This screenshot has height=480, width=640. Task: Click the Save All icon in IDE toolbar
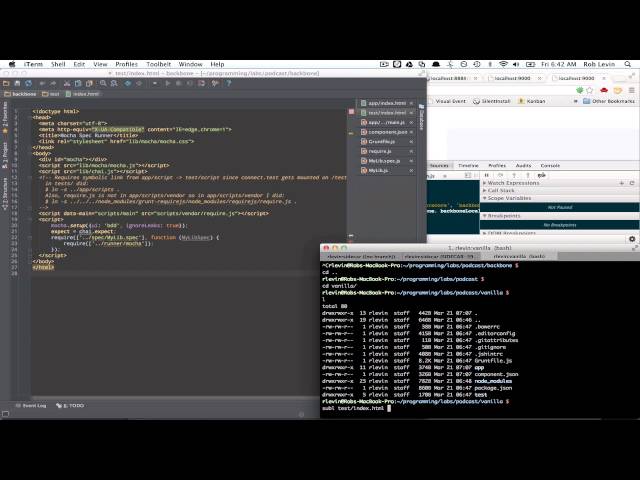(17, 83)
